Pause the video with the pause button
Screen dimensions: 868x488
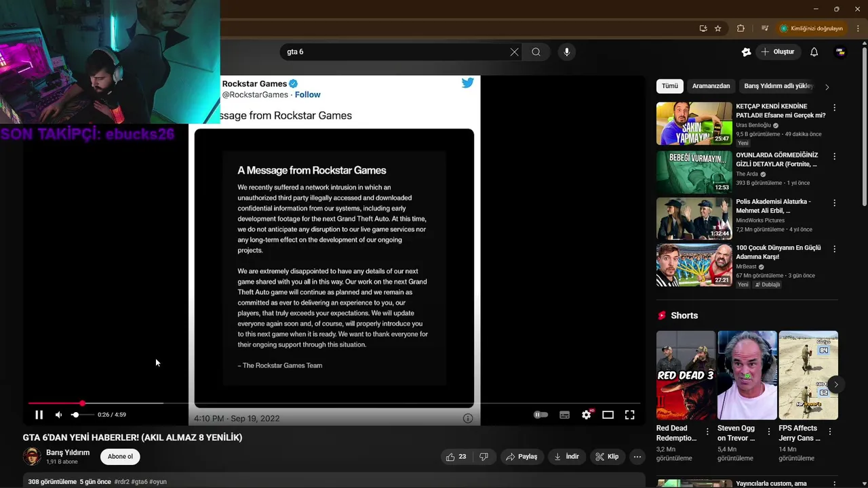pos(39,415)
